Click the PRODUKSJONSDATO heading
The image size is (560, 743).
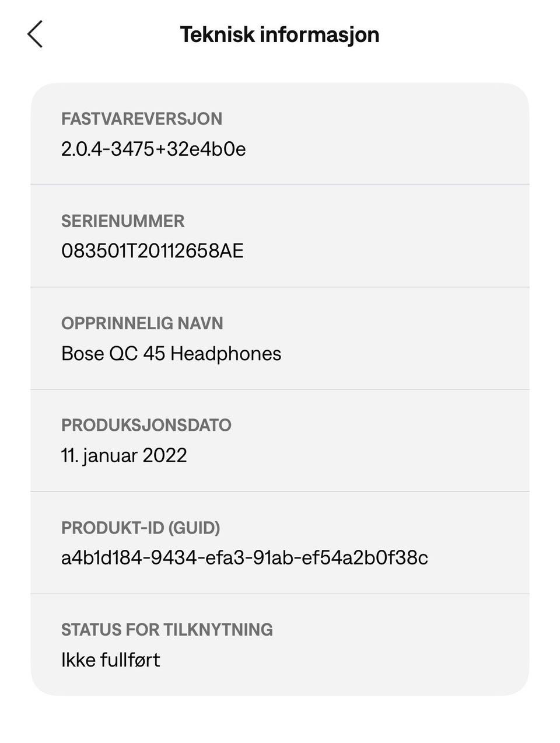point(146,425)
